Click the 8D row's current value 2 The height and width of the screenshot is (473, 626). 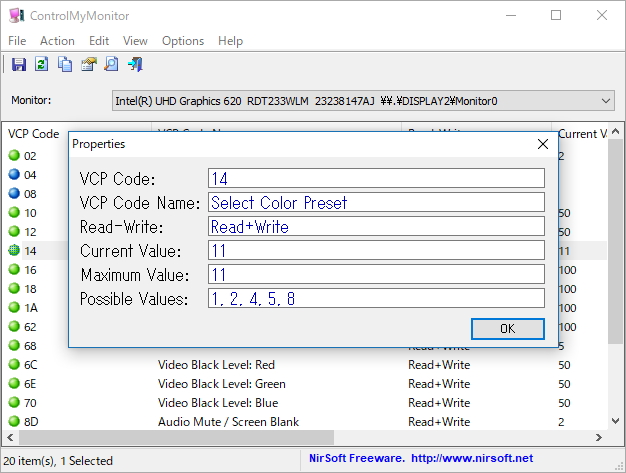coord(561,422)
